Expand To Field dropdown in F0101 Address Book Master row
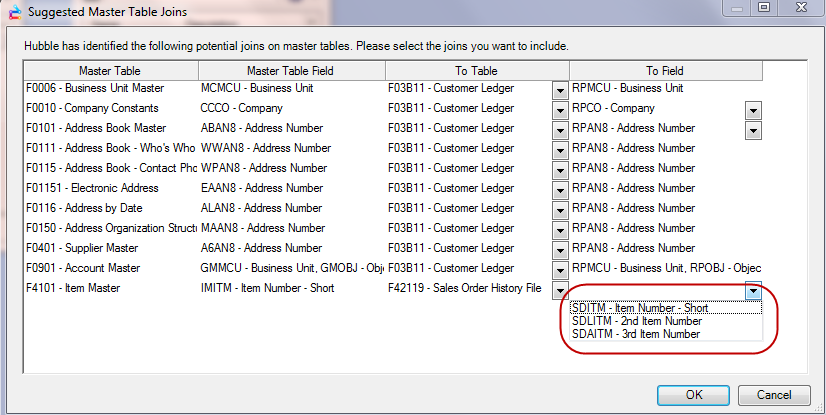Image resolution: width=826 pixels, height=415 pixels. 753,129
